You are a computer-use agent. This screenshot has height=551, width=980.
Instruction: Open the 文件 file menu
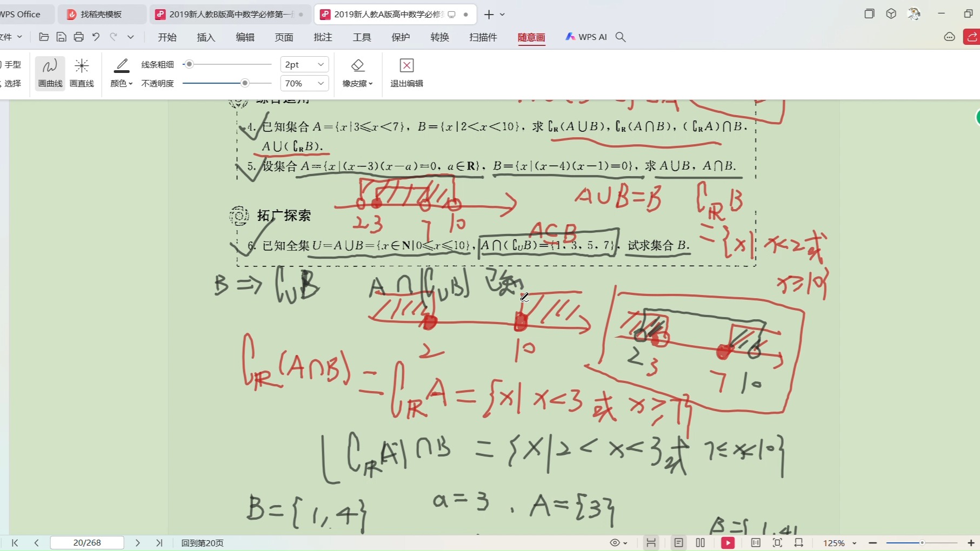pyautogui.click(x=10, y=37)
